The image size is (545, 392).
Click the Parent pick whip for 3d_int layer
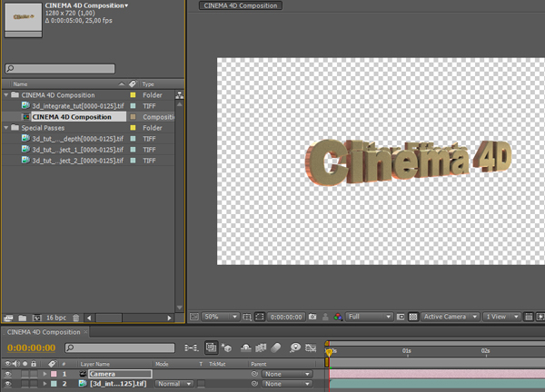pyautogui.click(x=254, y=384)
